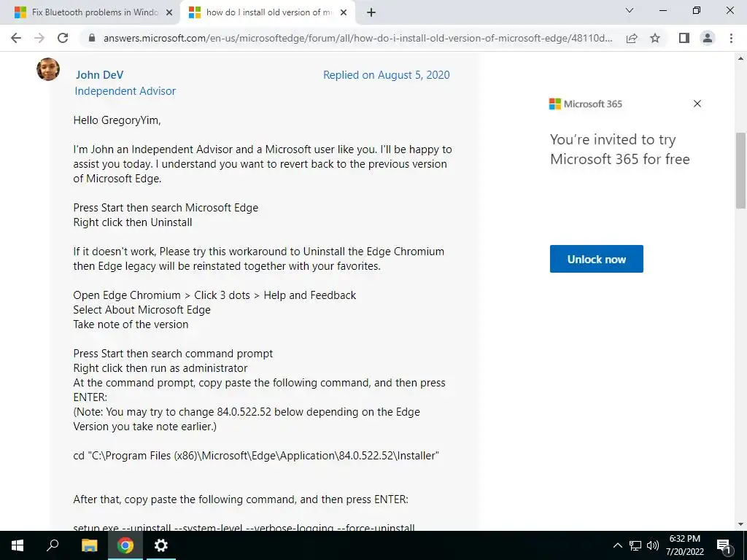Viewport: 747px width, 560px height.
Task: Select the install old version Edge tab
Action: point(268,12)
